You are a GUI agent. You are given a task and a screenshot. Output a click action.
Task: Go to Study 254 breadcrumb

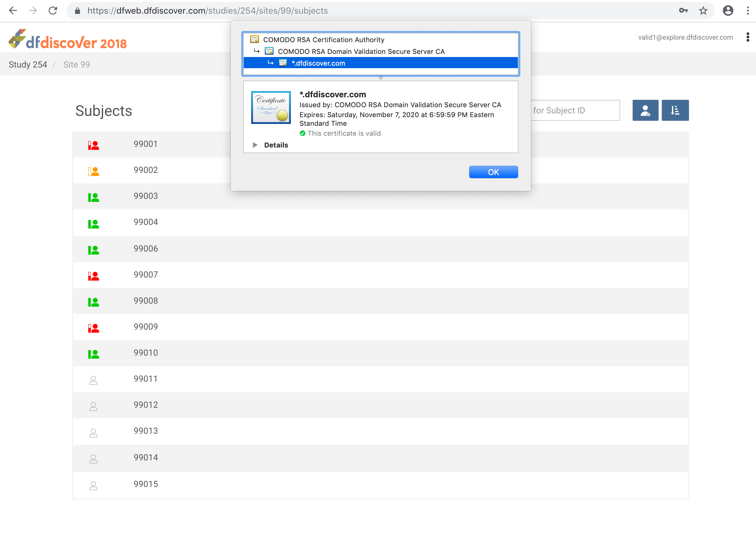(x=28, y=65)
